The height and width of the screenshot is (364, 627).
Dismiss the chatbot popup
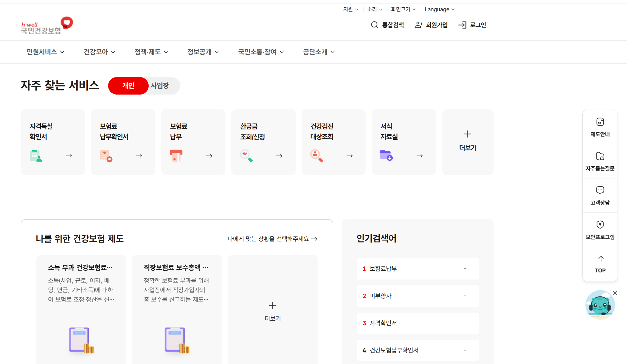click(615, 293)
